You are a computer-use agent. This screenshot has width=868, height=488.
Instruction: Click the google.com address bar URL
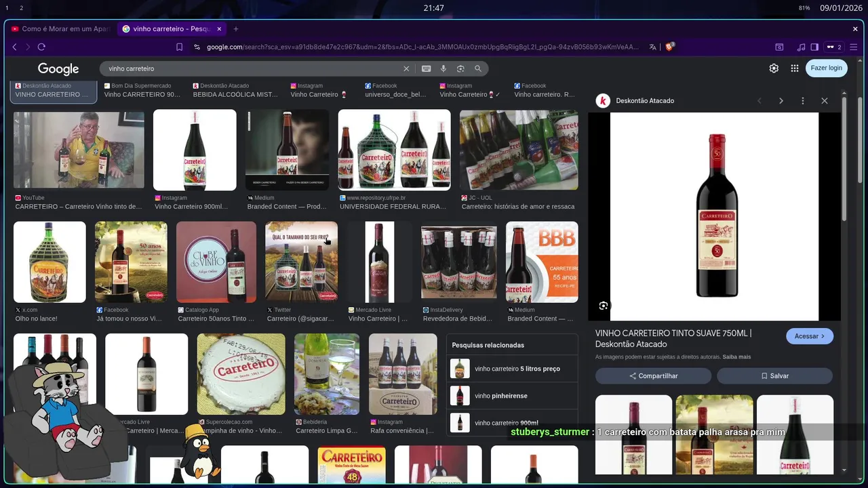[422, 47]
